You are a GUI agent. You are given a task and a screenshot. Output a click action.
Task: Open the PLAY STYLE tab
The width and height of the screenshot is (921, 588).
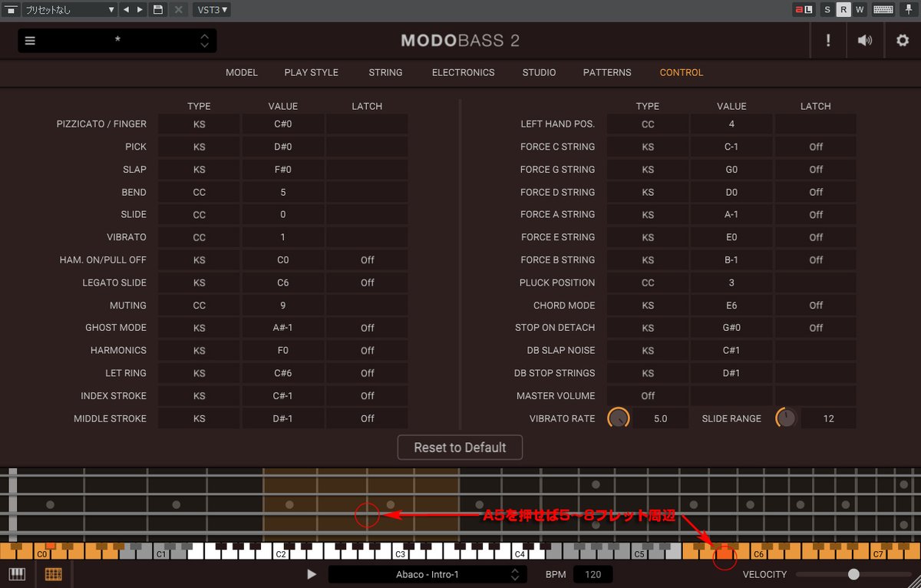[x=312, y=72]
